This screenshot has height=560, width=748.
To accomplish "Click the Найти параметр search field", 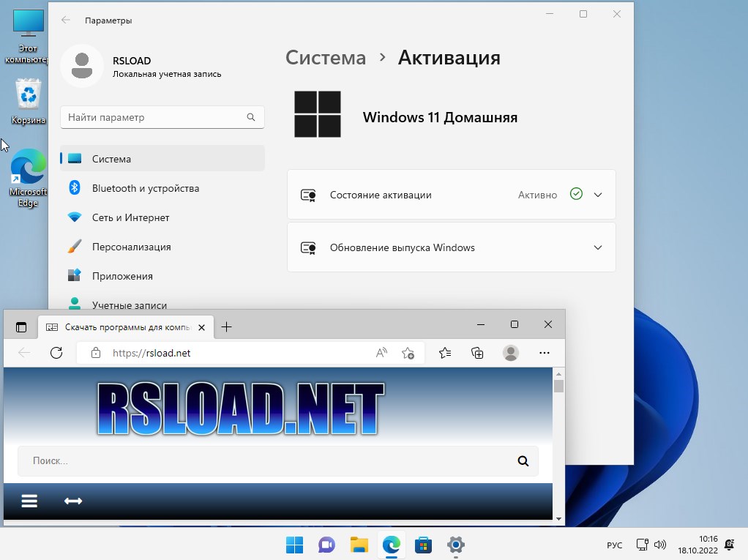I will (162, 117).
